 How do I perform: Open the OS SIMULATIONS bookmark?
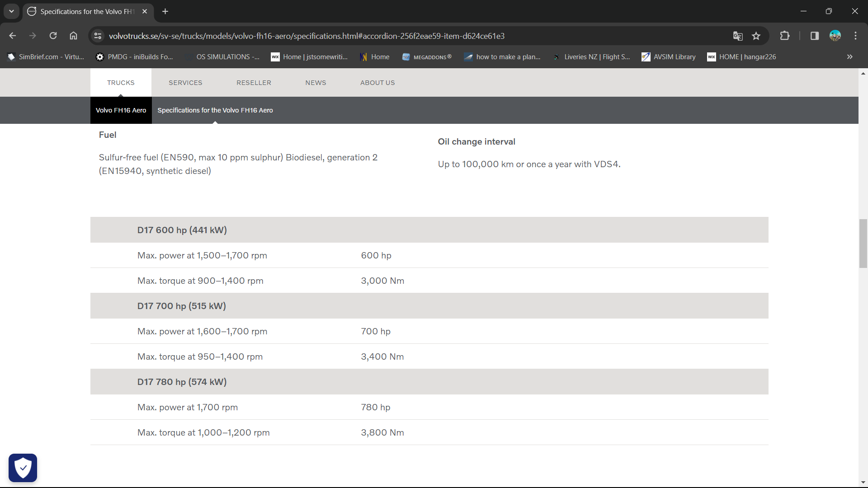point(222,57)
